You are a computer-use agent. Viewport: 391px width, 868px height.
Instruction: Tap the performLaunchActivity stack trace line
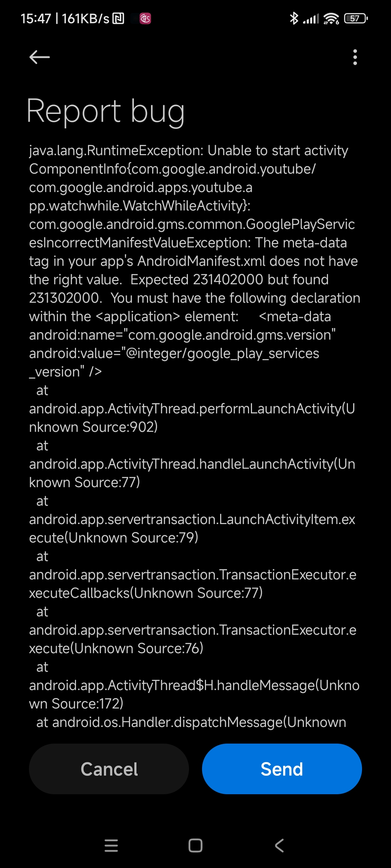coord(192,418)
